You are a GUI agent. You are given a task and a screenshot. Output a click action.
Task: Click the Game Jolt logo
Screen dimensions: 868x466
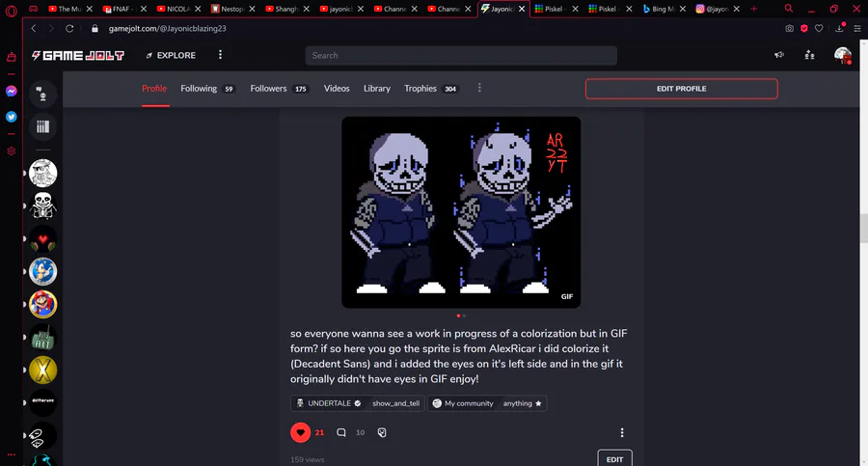point(78,55)
